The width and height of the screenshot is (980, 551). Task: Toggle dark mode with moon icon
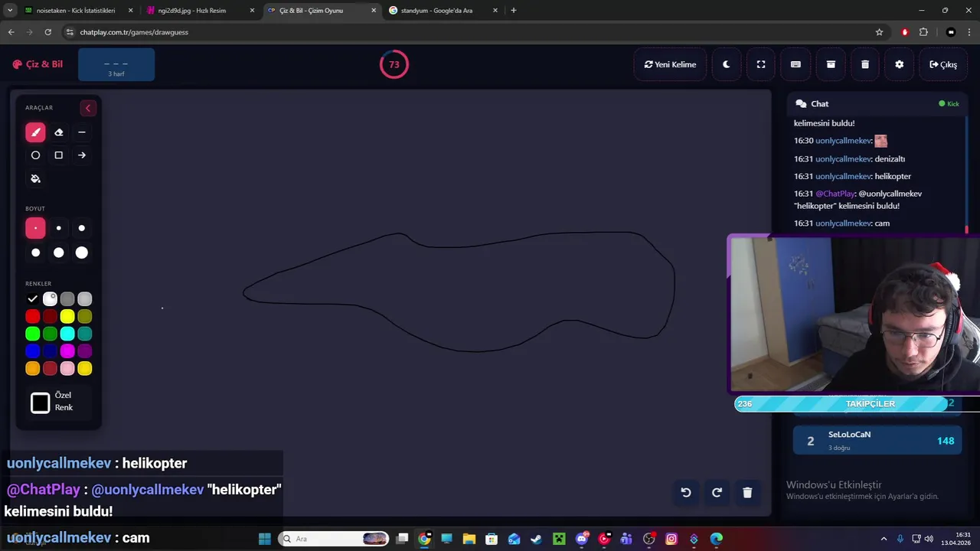(727, 64)
